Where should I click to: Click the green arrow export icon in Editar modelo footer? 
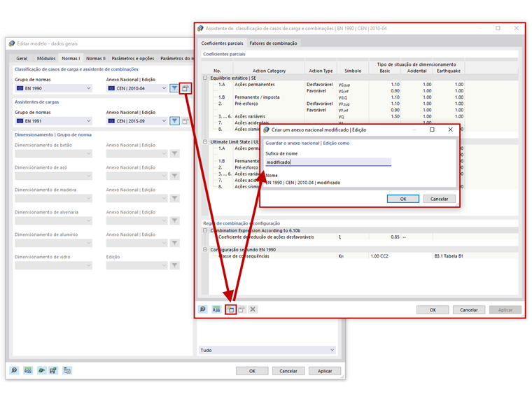pos(41,370)
